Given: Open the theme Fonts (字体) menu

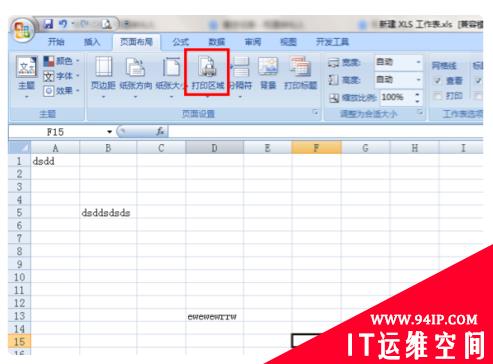Looking at the screenshot, I should (x=62, y=76).
